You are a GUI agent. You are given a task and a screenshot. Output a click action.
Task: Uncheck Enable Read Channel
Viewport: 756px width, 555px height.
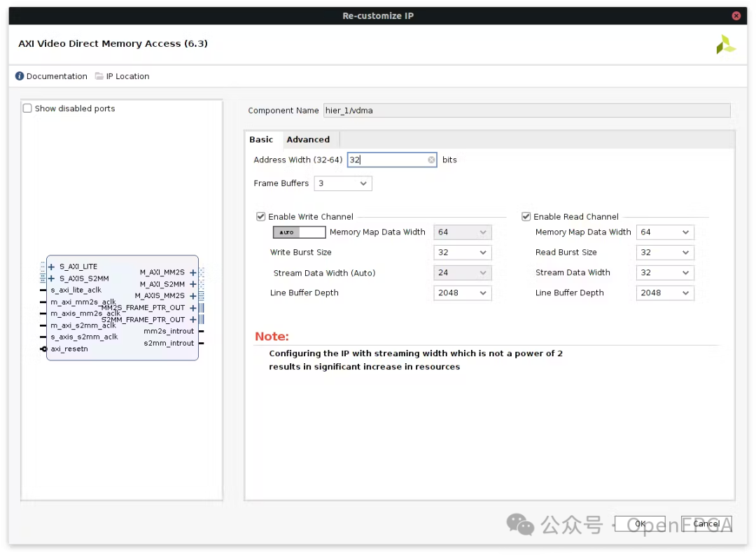526,217
